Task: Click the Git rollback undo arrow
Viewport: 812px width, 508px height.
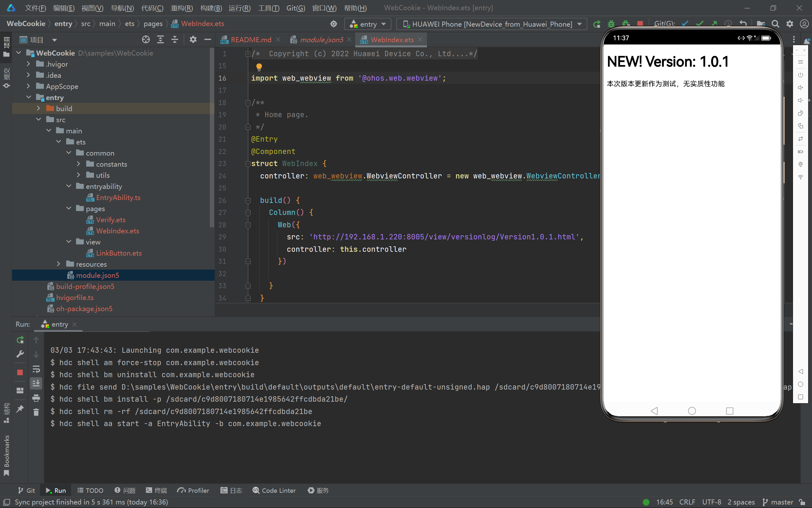Action: tap(743, 23)
